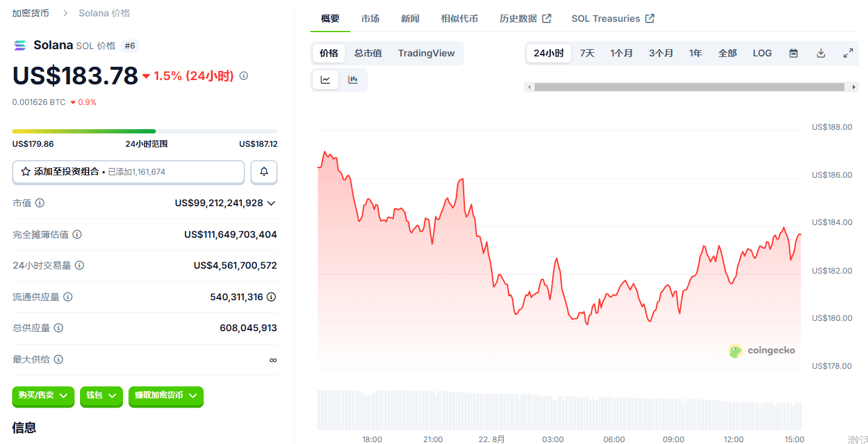This screenshot has height=444, width=868.
Task: Open the SOL Treasuries tab
Action: 613,18
